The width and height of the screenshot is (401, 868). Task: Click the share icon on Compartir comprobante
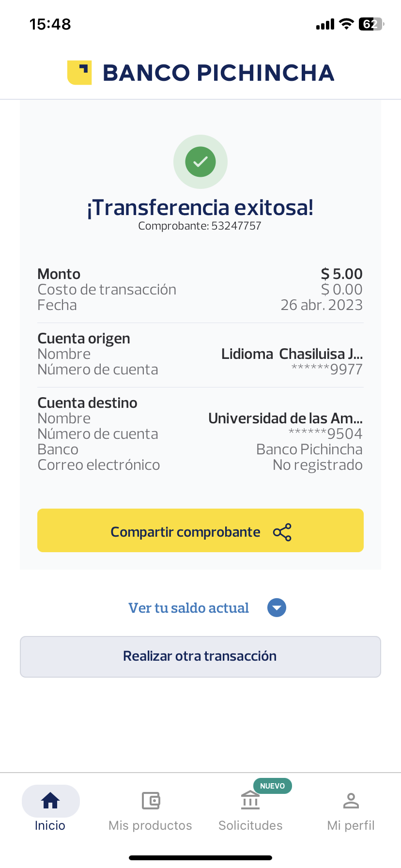[x=282, y=532]
